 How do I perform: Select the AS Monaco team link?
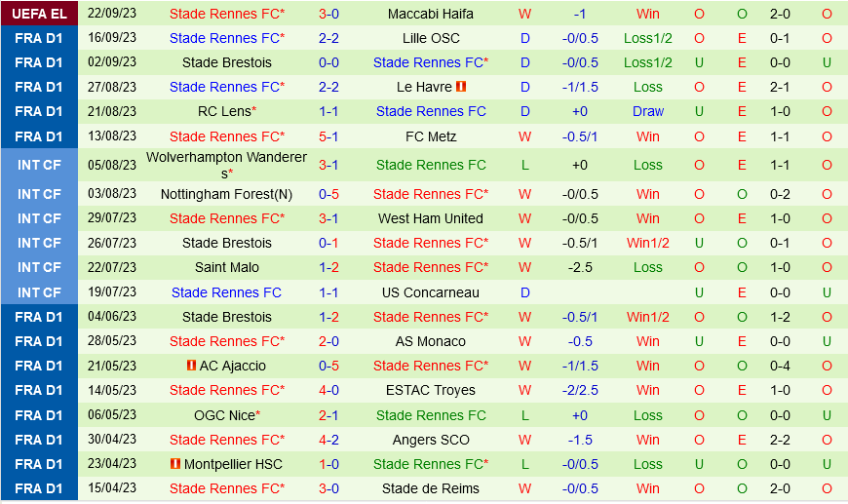pos(430,341)
